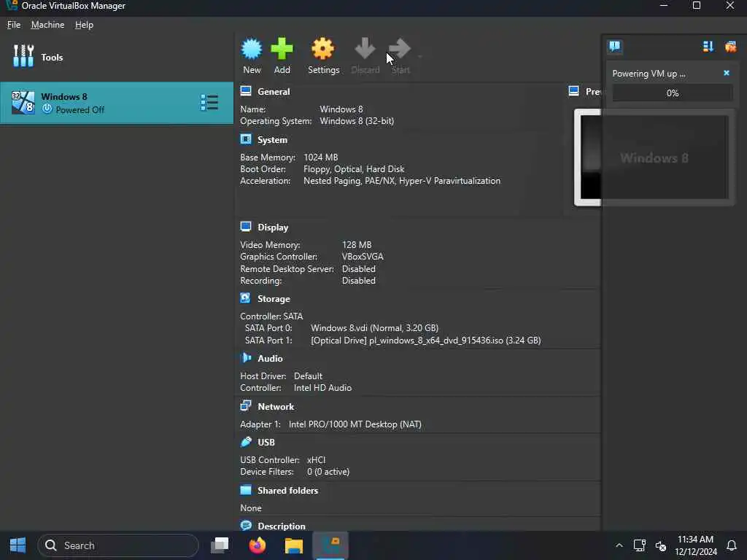Click the VirtualBox taskbar icon
This screenshot has height=560, width=747.
point(330,545)
